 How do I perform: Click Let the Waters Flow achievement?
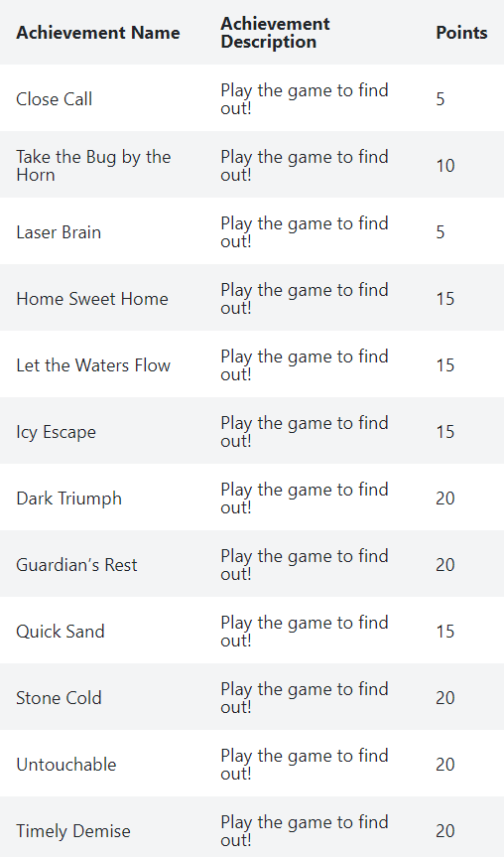93,365
